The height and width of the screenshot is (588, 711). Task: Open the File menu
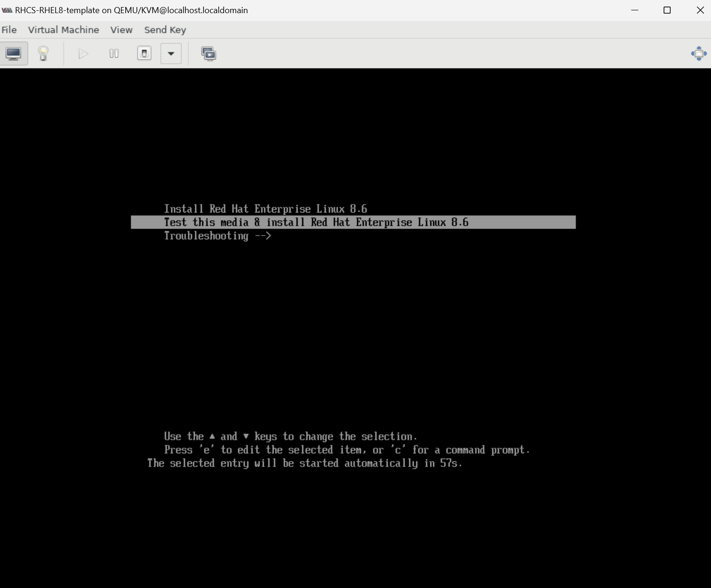coord(9,30)
